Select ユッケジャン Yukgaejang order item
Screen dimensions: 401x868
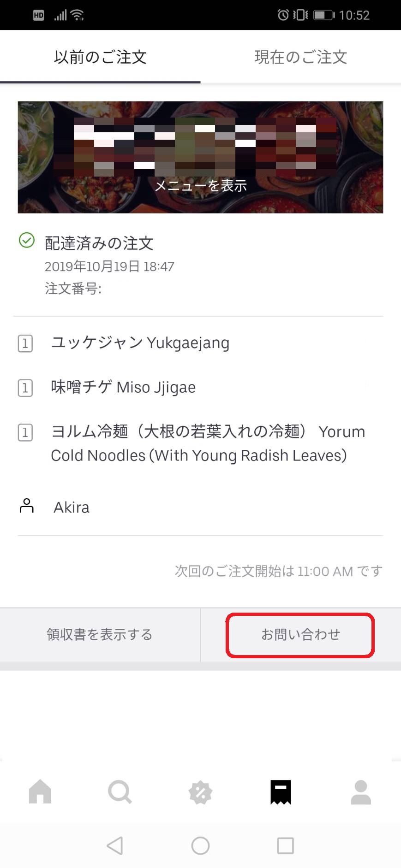[x=140, y=342]
